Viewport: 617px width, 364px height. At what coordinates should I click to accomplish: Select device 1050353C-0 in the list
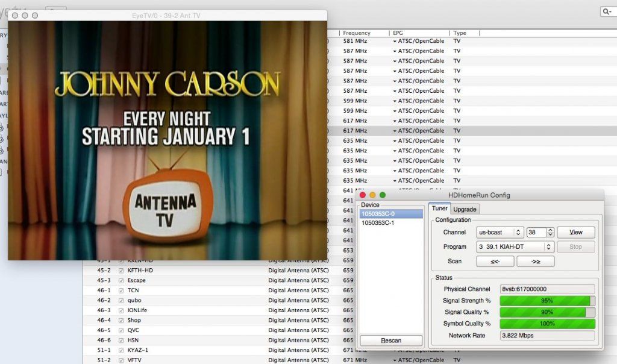point(391,214)
